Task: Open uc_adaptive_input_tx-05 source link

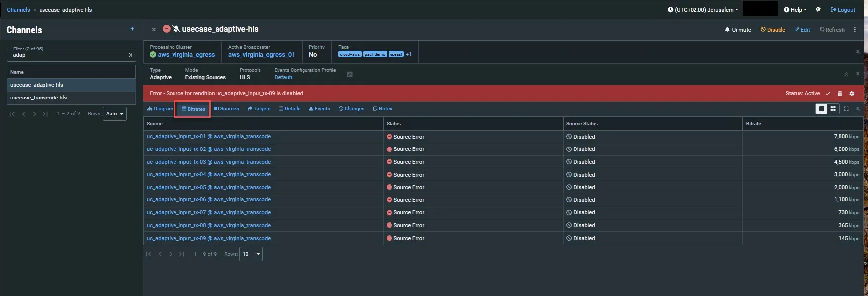Action: [x=209, y=187]
